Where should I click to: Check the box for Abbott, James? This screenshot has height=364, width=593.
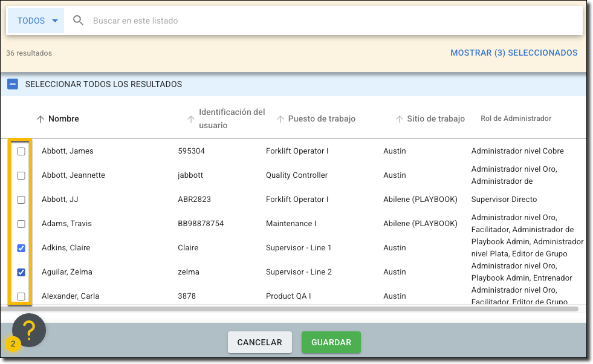(21, 151)
